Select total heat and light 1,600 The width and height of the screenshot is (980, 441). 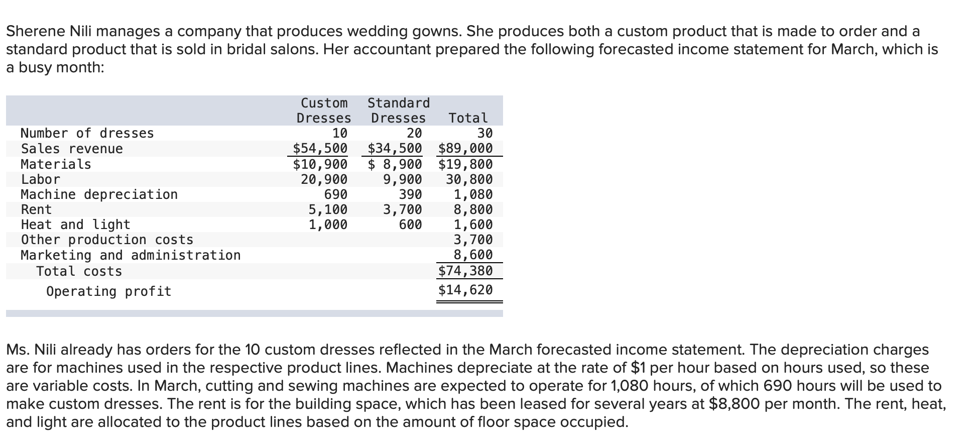tap(473, 225)
